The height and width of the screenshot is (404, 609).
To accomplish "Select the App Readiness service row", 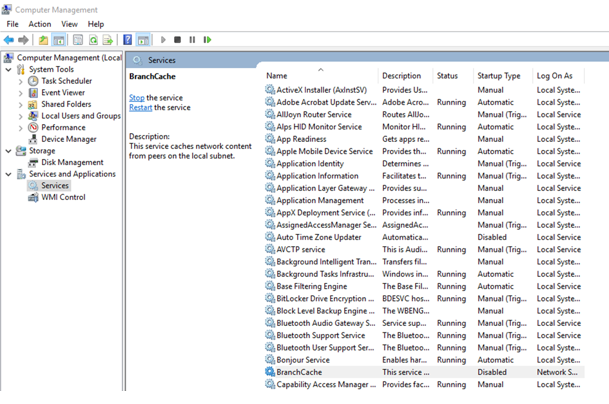I will coord(424,139).
